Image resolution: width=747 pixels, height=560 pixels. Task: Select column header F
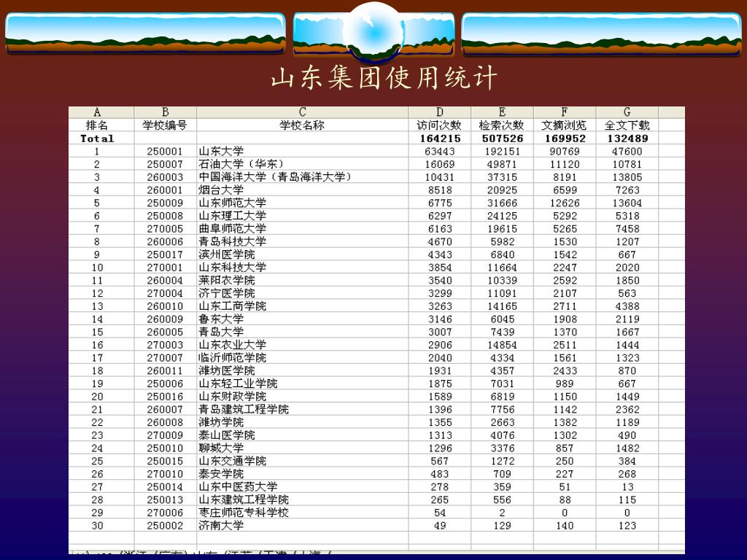tap(565, 112)
